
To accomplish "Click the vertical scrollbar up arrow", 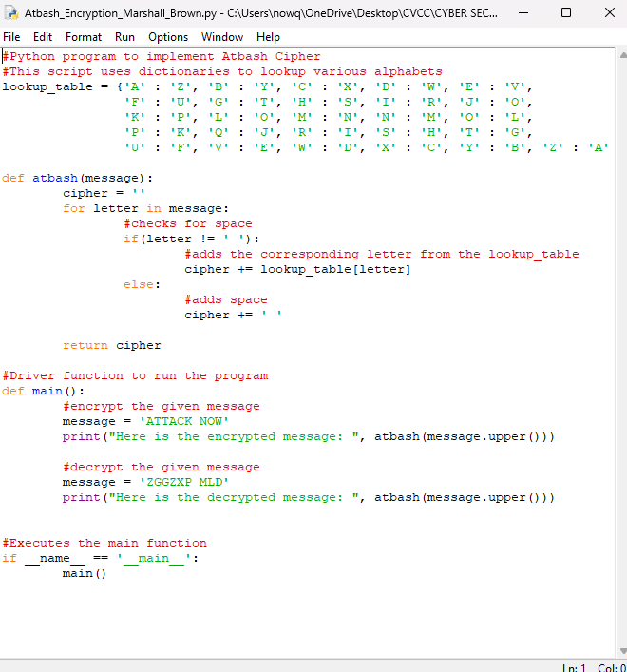I will point(622,55).
